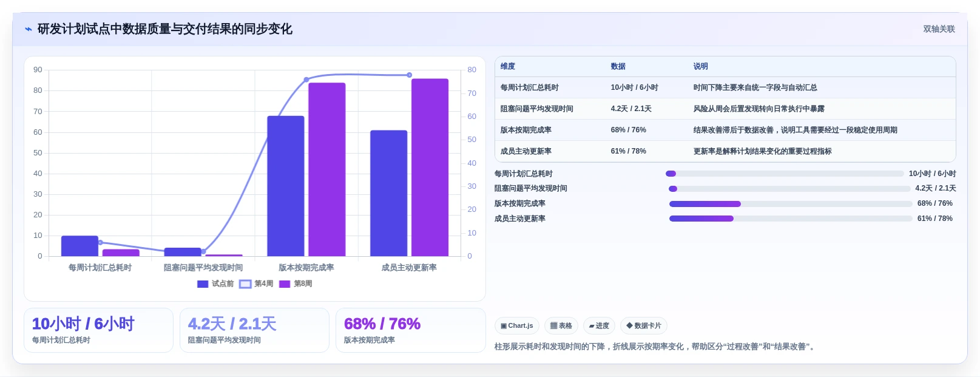Click table cell 10小时 / 6小时
Image resolution: width=980 pixels, height=377 pixels.
634,88
